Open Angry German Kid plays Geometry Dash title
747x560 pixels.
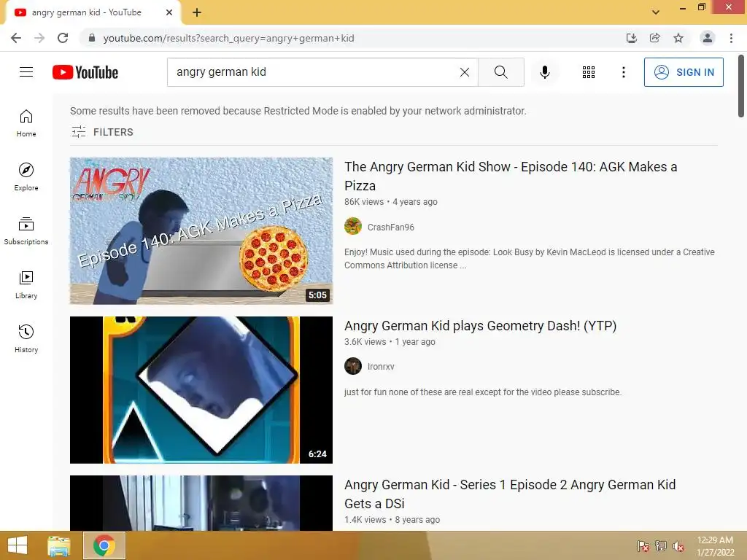click(480, 326)
